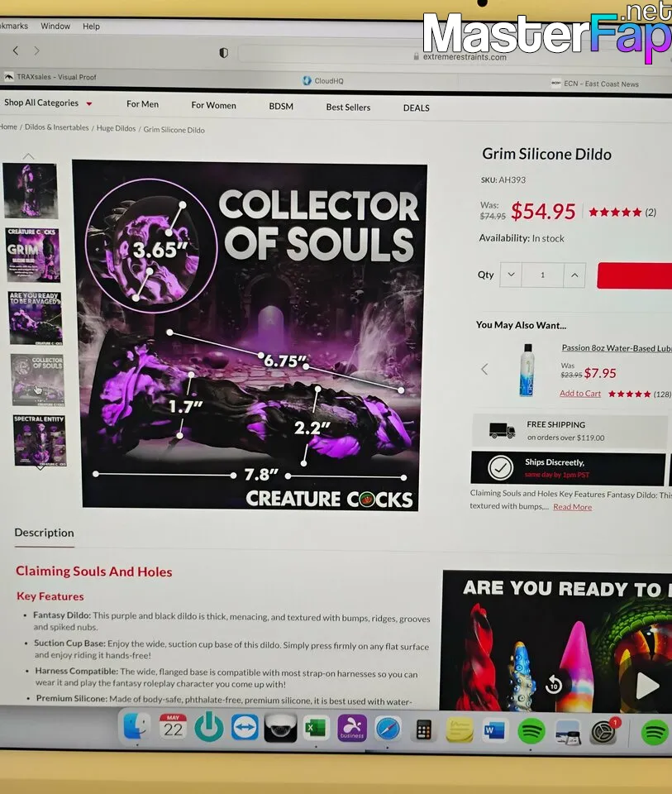Click the quantity input field

click(542, 275)
